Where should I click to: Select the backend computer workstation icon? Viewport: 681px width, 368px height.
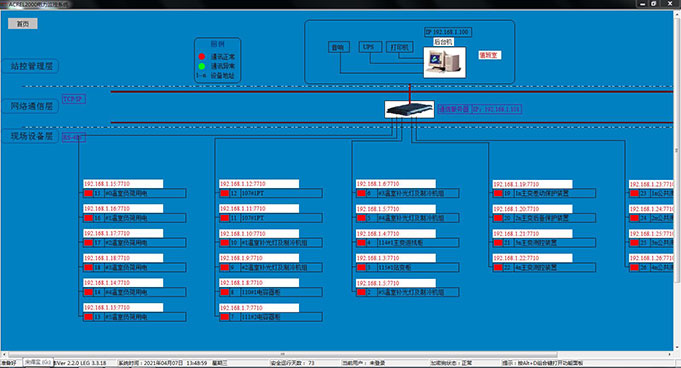444,63
